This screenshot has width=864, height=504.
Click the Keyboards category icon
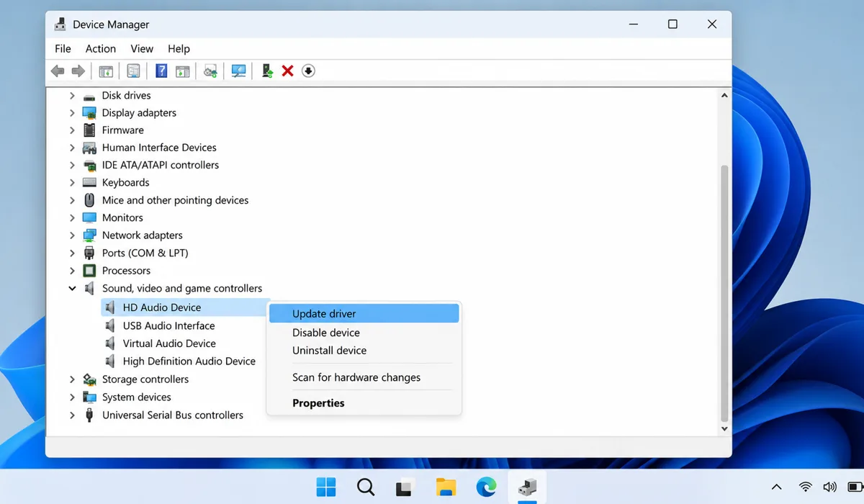click(89, 183)
